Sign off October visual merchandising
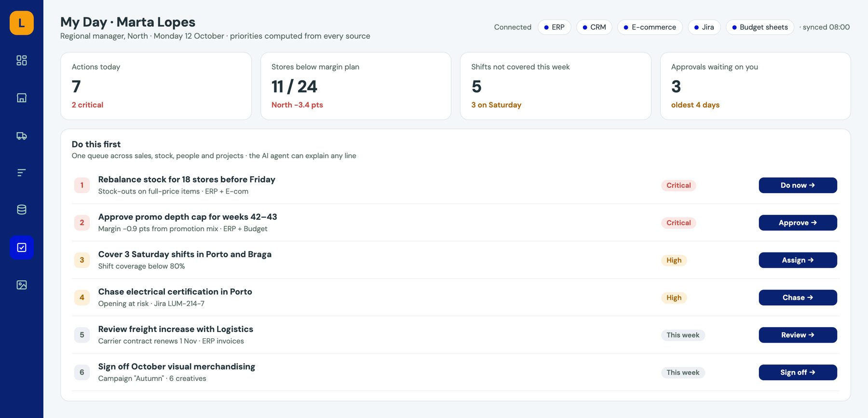Viewport: 868px width, 418px height. click(798, 372)
